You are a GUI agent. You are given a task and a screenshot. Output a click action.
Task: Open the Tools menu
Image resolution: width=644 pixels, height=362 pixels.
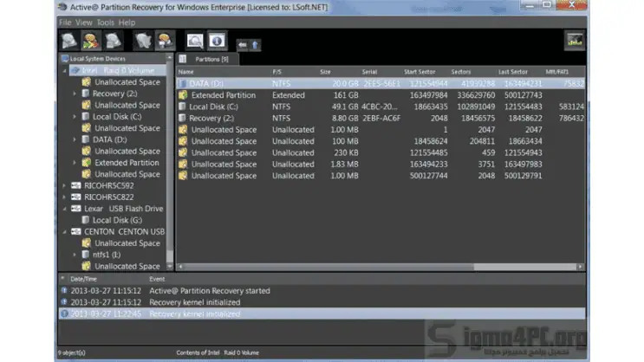[x=105, y=22]
